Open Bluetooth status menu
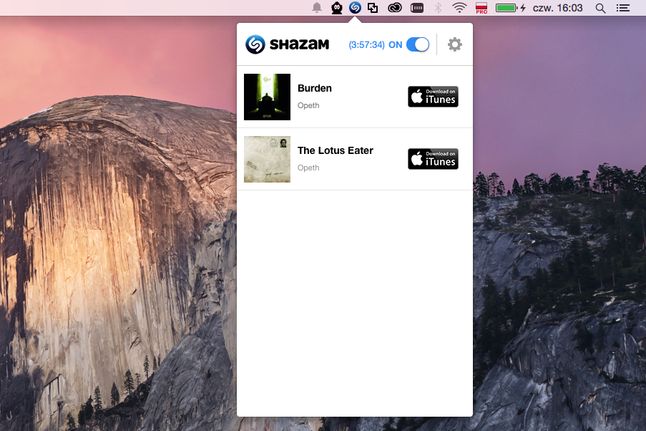This screenshot has width=646, height=431. pos(438,7)
